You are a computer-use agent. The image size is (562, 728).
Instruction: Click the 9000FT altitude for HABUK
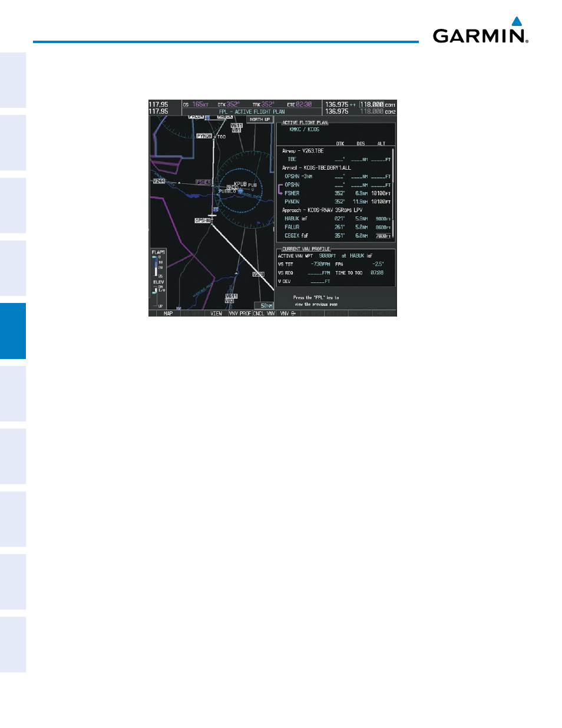pyautogui.click(x=383, y=219)
